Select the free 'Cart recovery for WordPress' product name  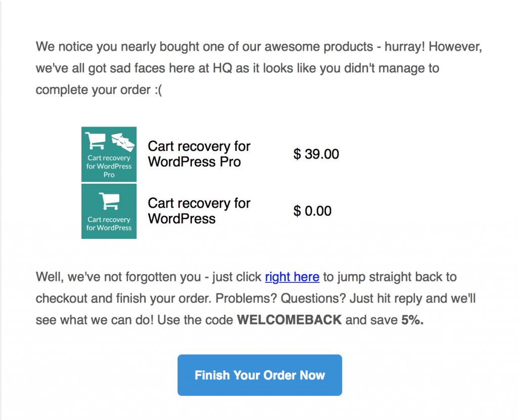click(199, 211)
